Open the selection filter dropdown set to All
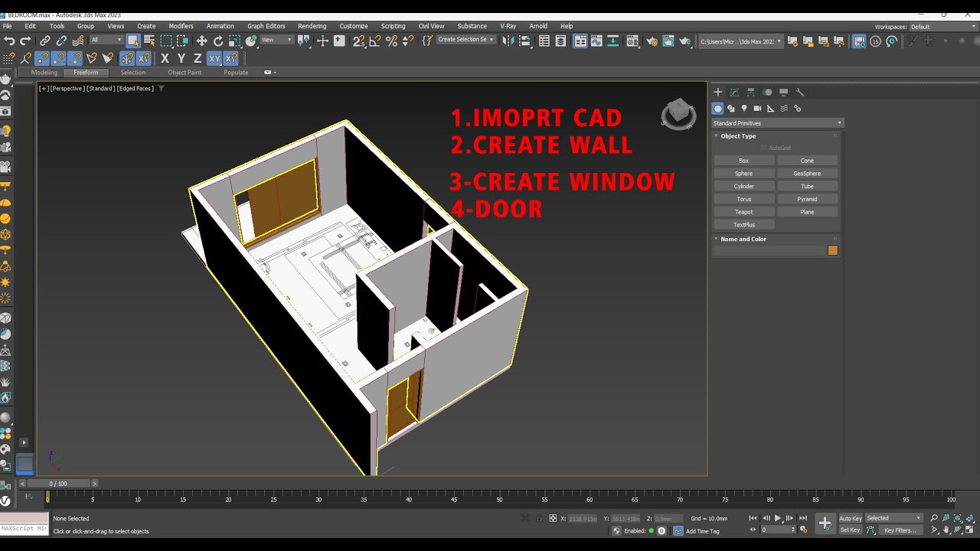This screenshot has height=551, width=980. [x=106, y=40]
